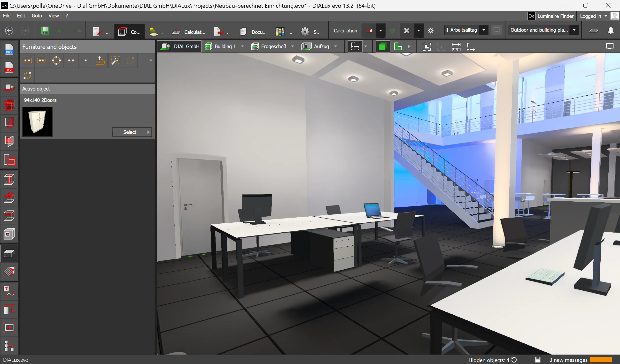The height and width of the screenshot is (364, 620).
Task: Select the line arrangement tool
Action: (71, 60)
